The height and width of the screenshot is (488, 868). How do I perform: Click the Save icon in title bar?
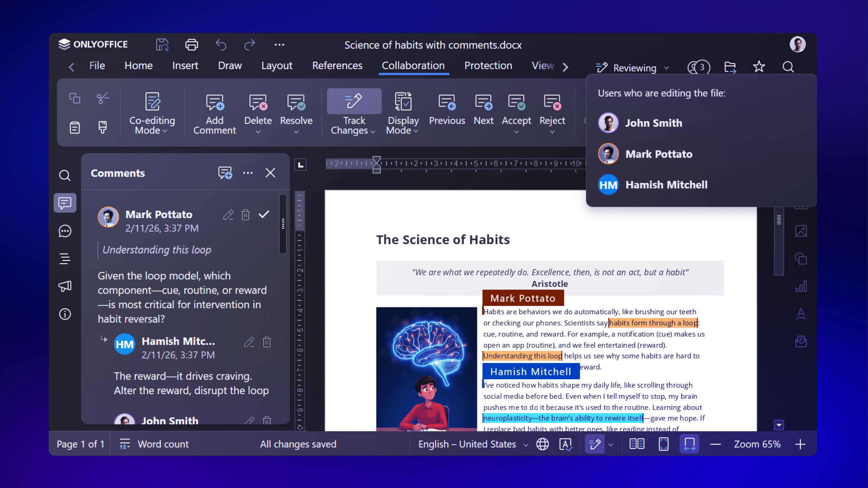click(x=162, y=45)
